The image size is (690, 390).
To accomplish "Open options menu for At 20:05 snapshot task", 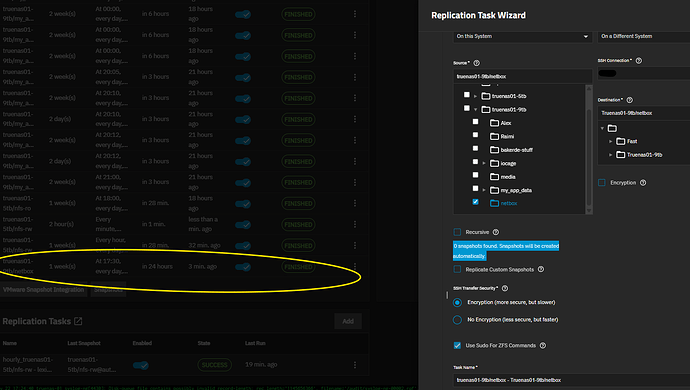I will (x=355, y=77).
